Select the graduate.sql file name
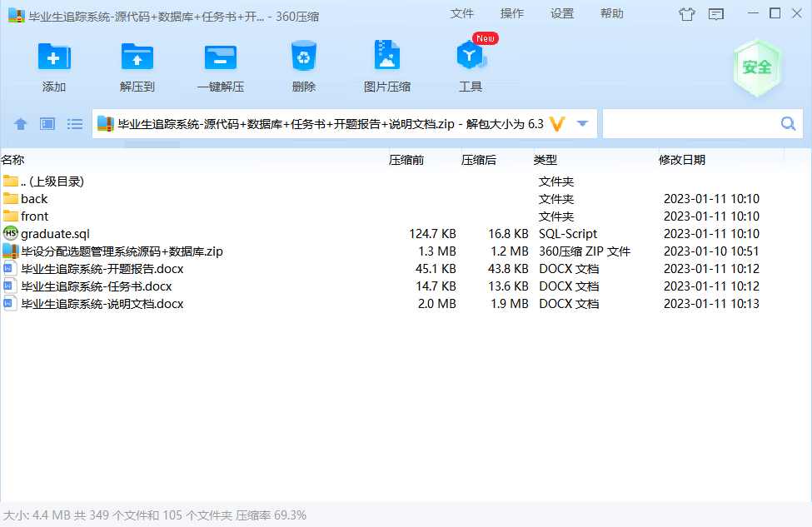 pos(56,234)
